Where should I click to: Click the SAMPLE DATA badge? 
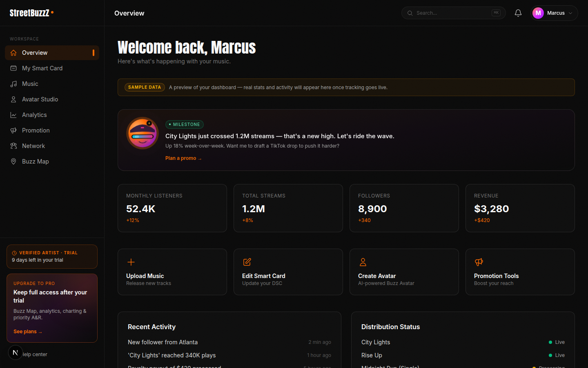[x=145, y=88]
